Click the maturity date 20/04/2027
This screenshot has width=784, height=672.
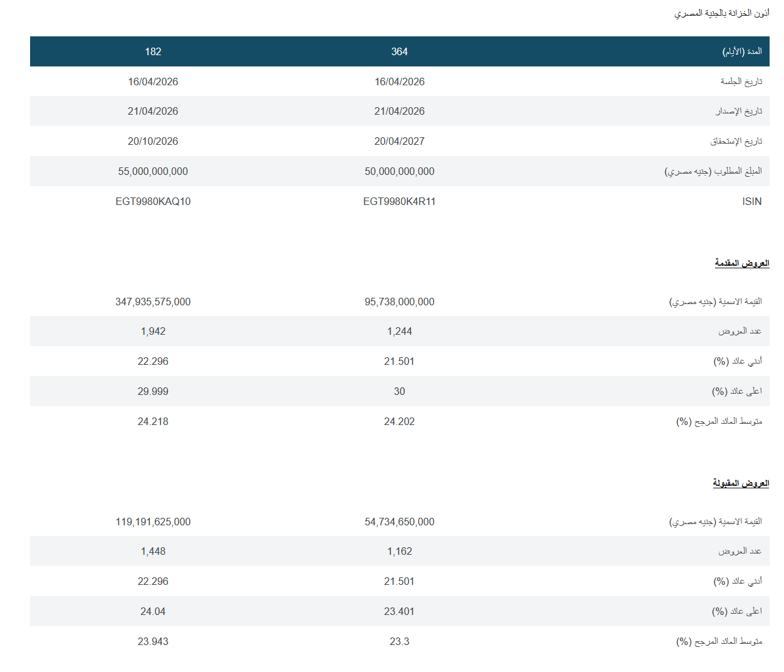click(x=399, y=141)
